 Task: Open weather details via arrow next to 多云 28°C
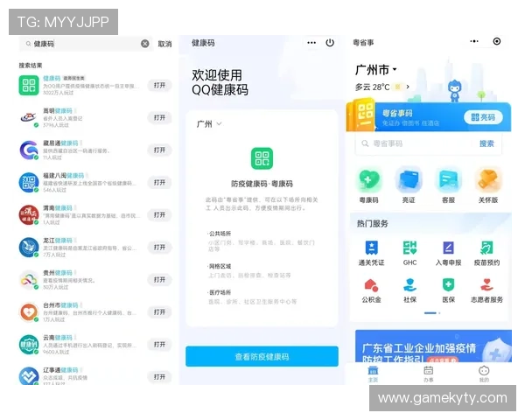(x=408, y=87)
